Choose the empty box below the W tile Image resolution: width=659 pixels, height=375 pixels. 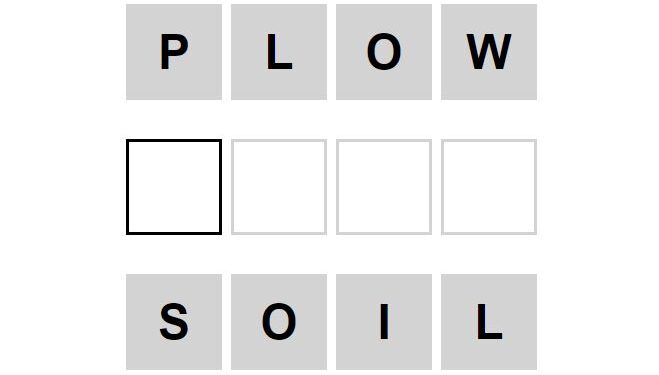(x=489, y=187)
